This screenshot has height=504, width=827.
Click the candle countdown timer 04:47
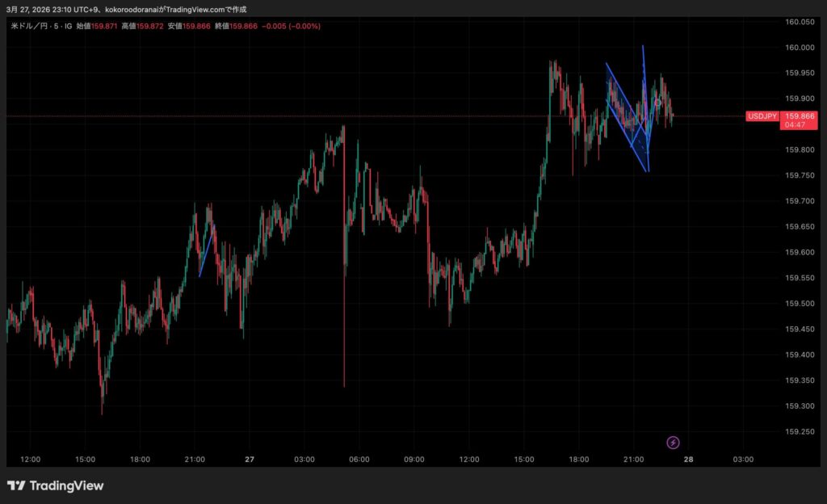click(x=795, y=125)
